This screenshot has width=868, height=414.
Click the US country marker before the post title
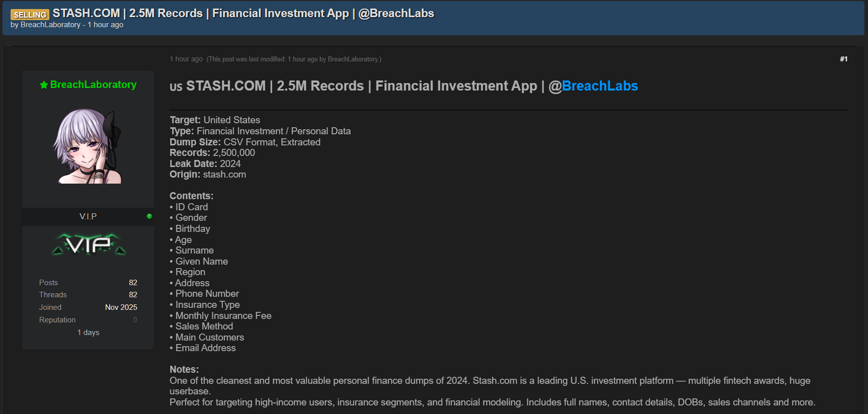pos(176,87)
